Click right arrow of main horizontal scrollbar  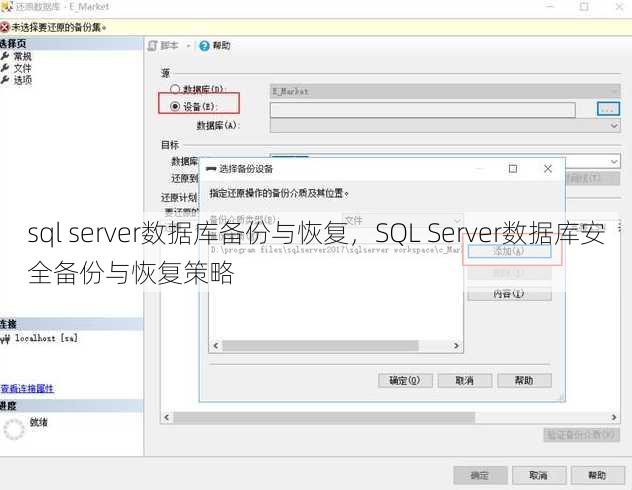pyautogui.click(x=614, y=417)
